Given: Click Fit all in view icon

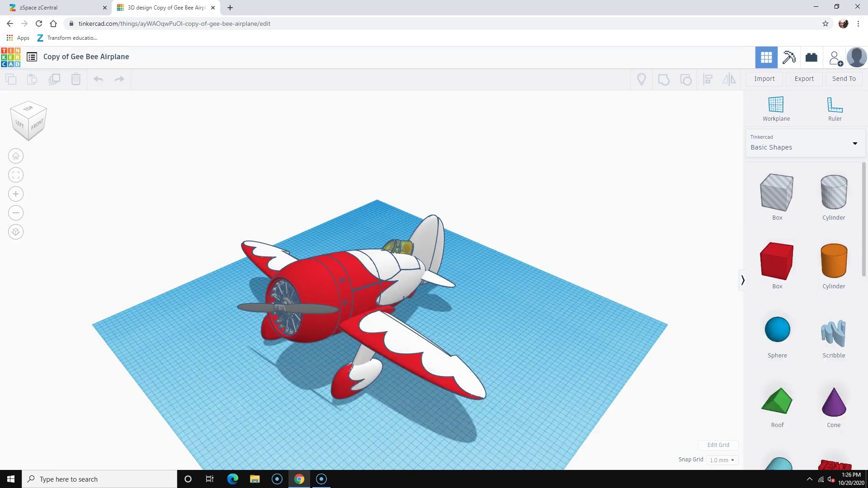Looking at the screenshot, I should click(x=16, y=175).
